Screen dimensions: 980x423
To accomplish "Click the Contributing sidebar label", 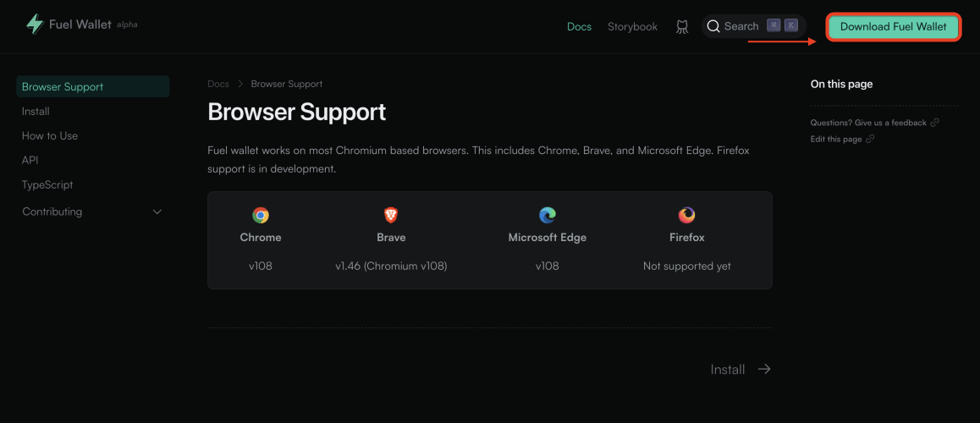I will click(52, 211).
